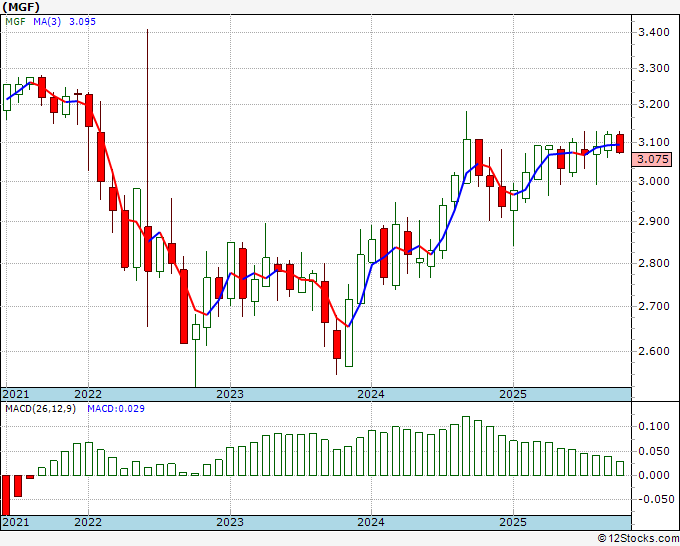The height and width of the screenshot is (546, 680).
Task: Click 2023 on the MACD timeline
Action: (230, 522)
